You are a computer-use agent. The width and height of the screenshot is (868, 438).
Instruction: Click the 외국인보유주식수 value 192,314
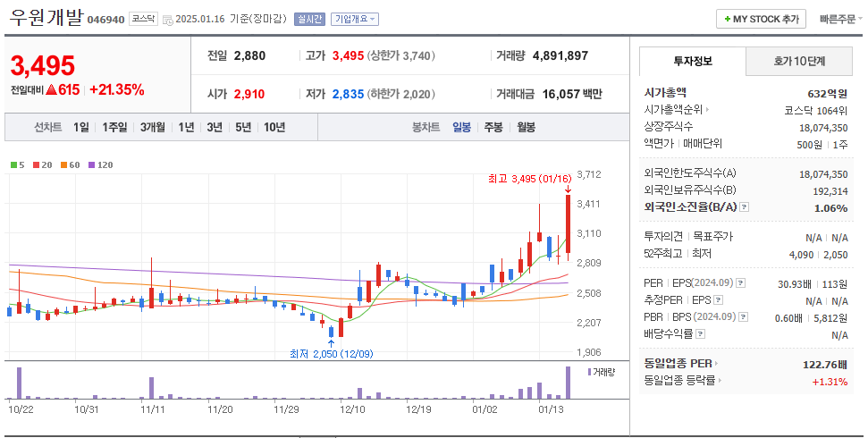tap(830, 191)
